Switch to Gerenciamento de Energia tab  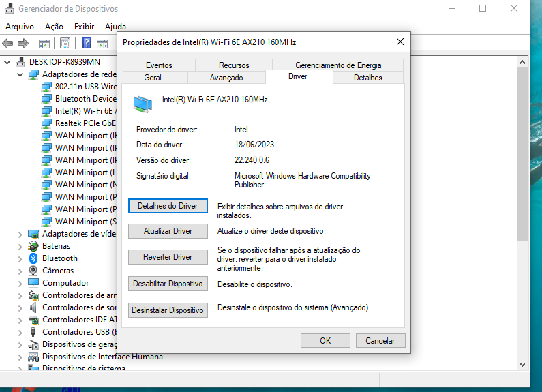point(338,65)
